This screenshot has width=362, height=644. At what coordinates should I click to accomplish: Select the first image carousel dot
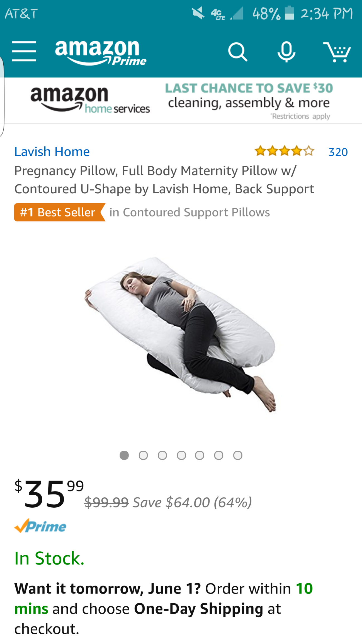tap(124, 455)
